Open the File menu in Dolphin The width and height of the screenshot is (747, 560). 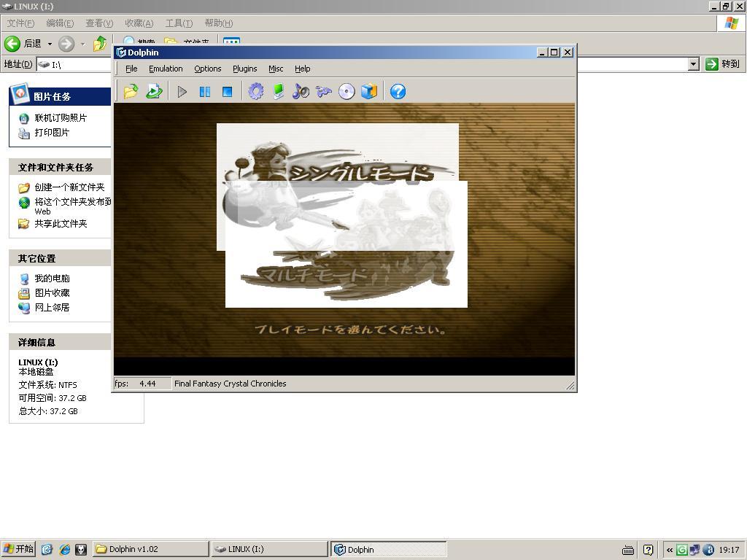(131, 69)
